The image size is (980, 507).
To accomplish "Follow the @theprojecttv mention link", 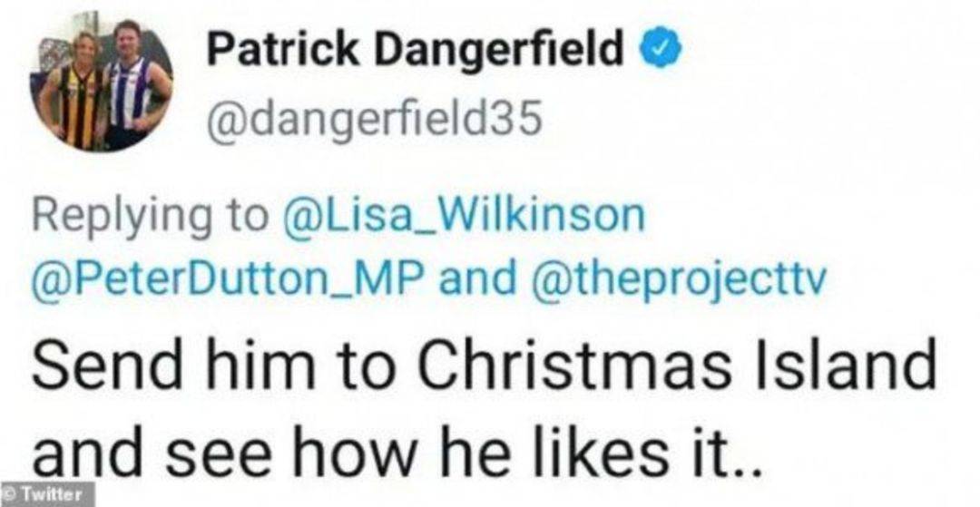I will click(x=677, y=281).
